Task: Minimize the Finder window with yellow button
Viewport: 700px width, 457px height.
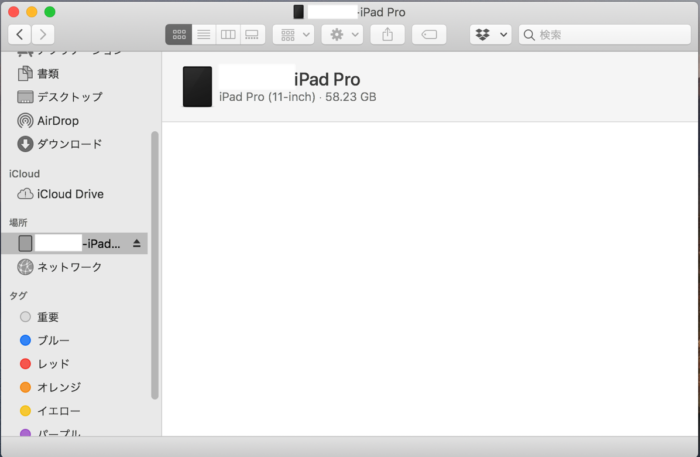Action: tap(32, 12)
